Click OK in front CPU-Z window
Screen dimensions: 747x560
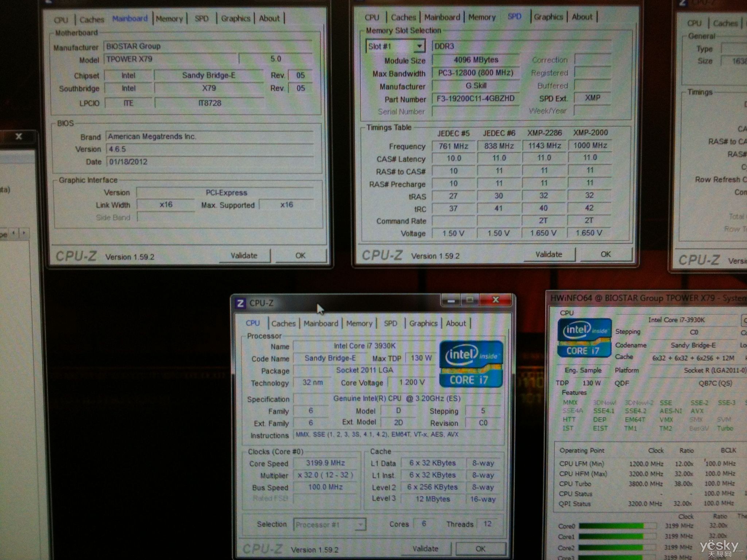tap(481, 549)
